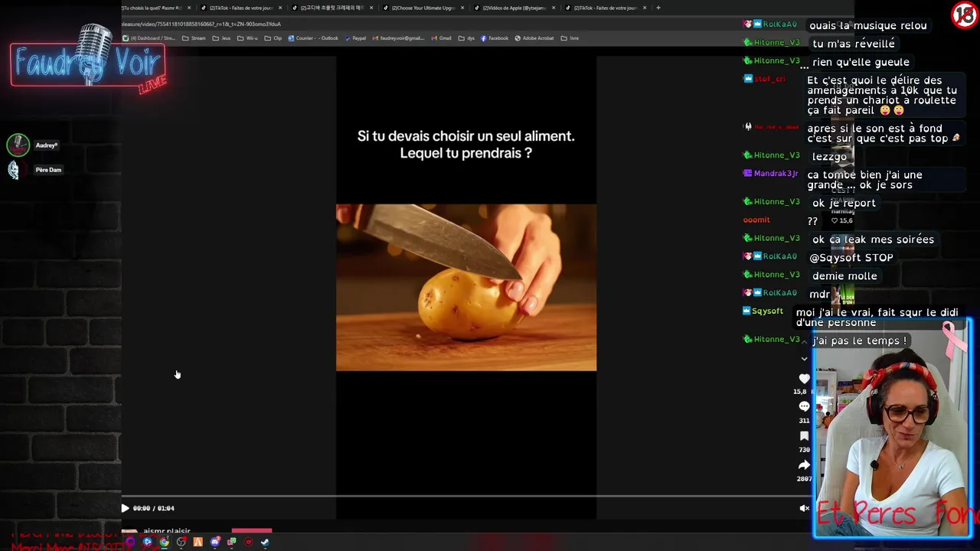Open the dys bookmarks folder
The width and height of the screenshot is (980, 551).
pyautogui.click(x=467, y=38)
